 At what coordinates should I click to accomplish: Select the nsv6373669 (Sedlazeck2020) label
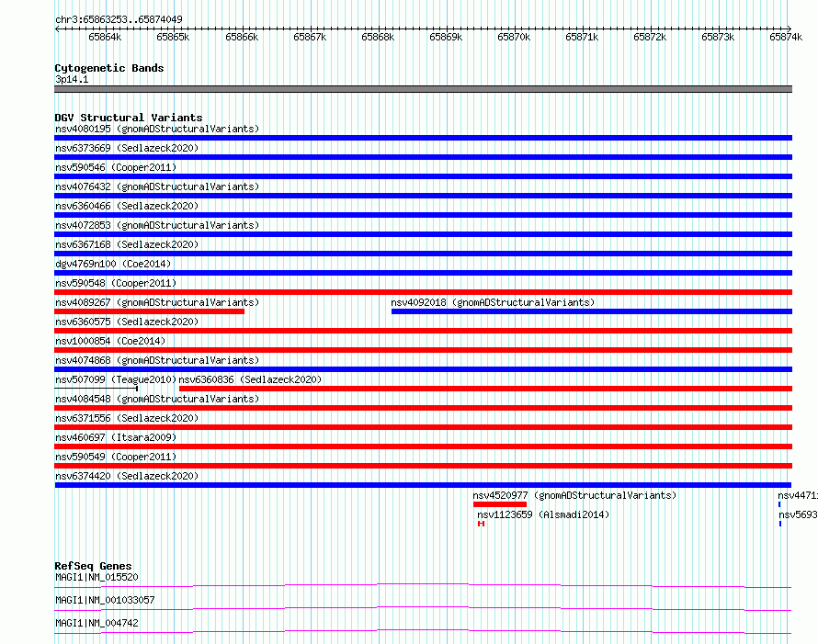pyautogui.click(x=127, y=148)
